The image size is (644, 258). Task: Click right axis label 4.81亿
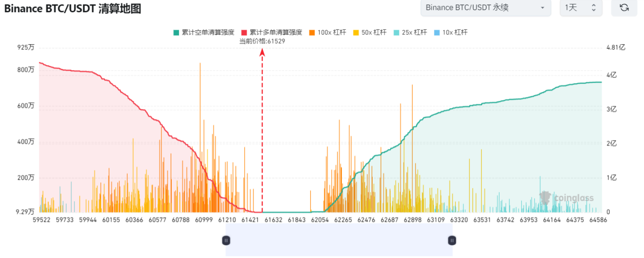(x=615, y=48)
